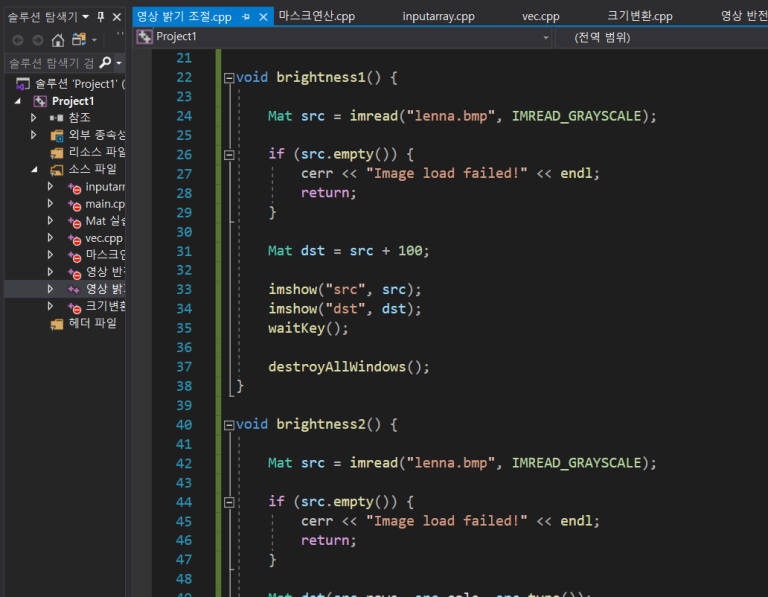Viewport: 768px width, 597px height.
Task: Select the 영상 반전 file in tree
Action: click(105, 271)
